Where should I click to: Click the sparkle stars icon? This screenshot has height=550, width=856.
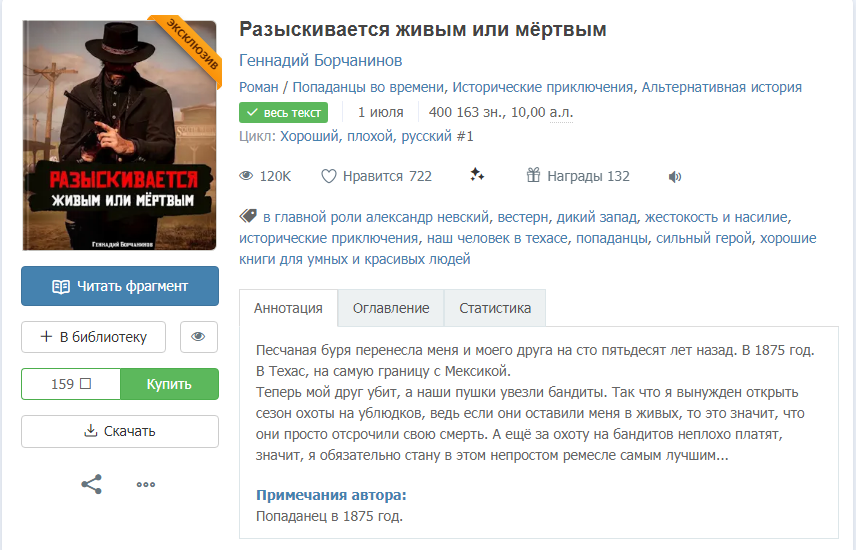pos(477,175)
